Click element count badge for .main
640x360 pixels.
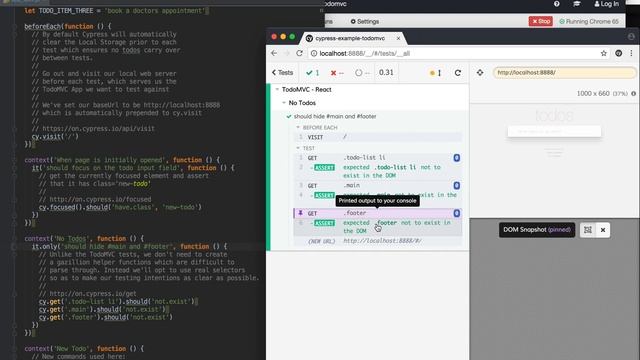click(x=457, y=186)
